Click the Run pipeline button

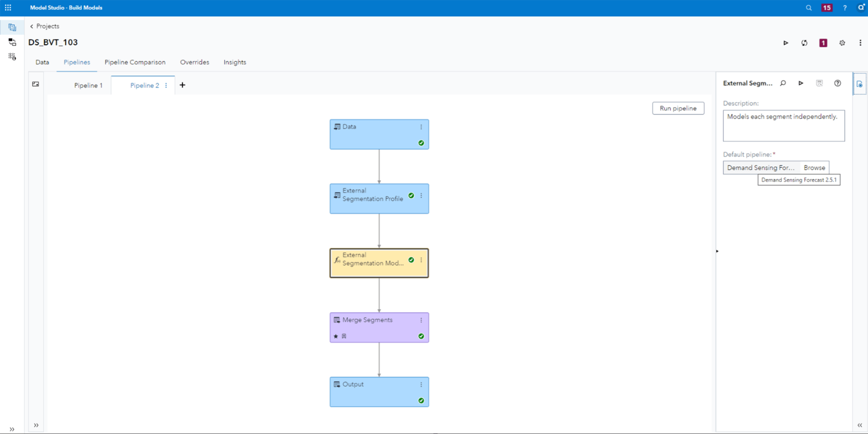(678, 108)
